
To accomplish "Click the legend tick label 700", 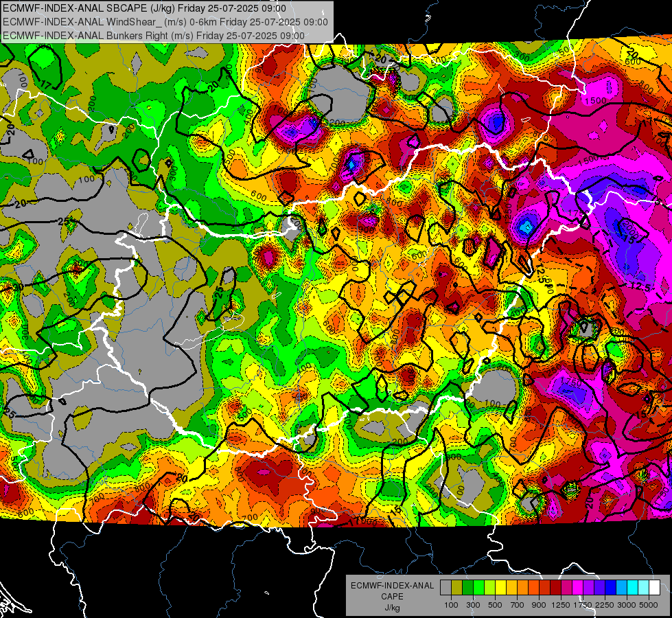I will [517, 605].
